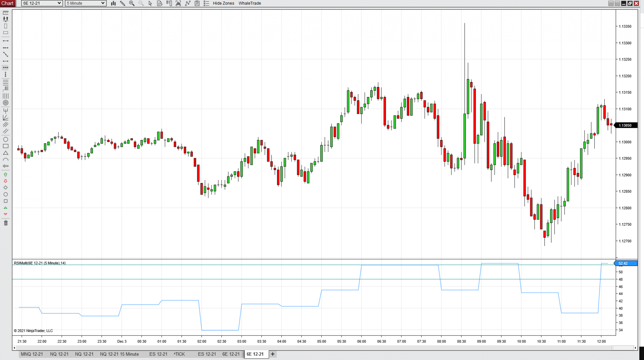Select the ruler drawing tool
644x360 pixels.
pos(6,13)
